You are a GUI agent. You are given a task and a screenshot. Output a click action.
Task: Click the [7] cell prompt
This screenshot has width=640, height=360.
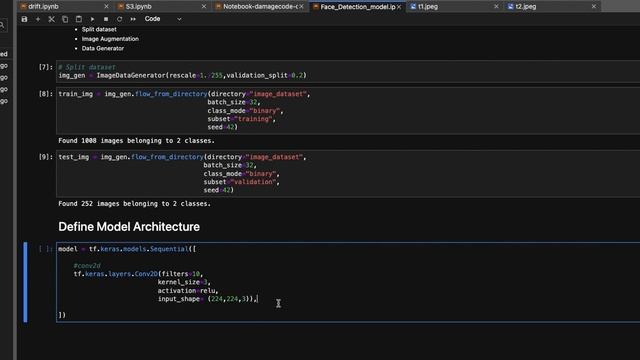click(46, 67)
